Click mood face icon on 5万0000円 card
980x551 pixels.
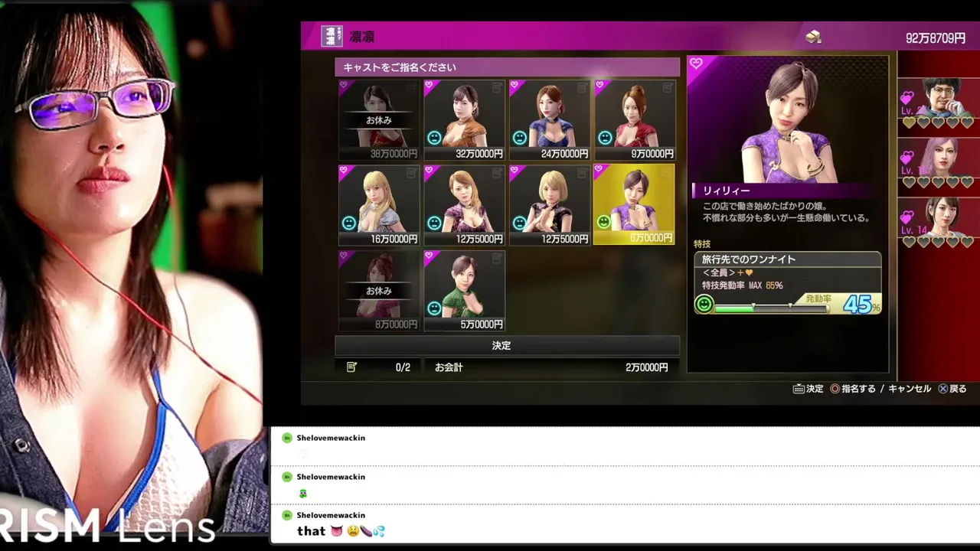click(x=434, y=308)
